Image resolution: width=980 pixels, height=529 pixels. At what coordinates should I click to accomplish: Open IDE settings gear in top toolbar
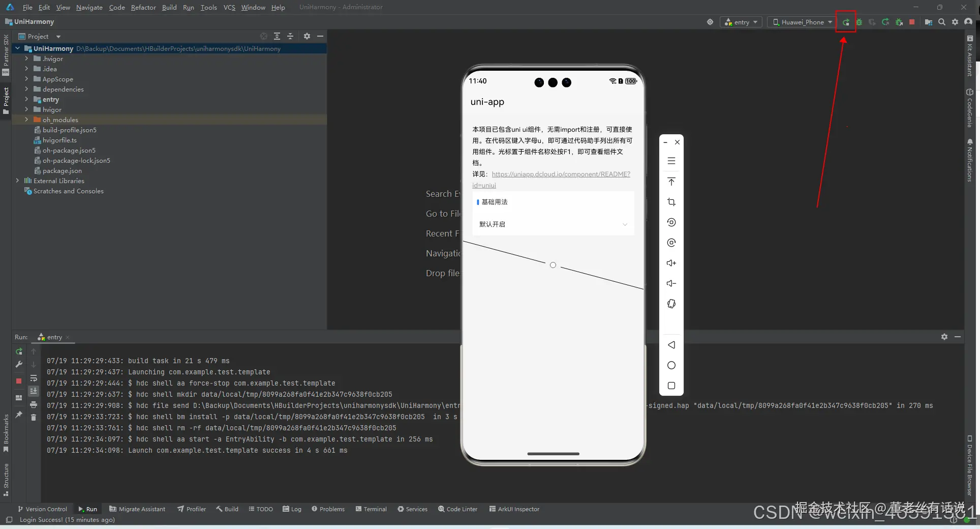tap(955, 22)
